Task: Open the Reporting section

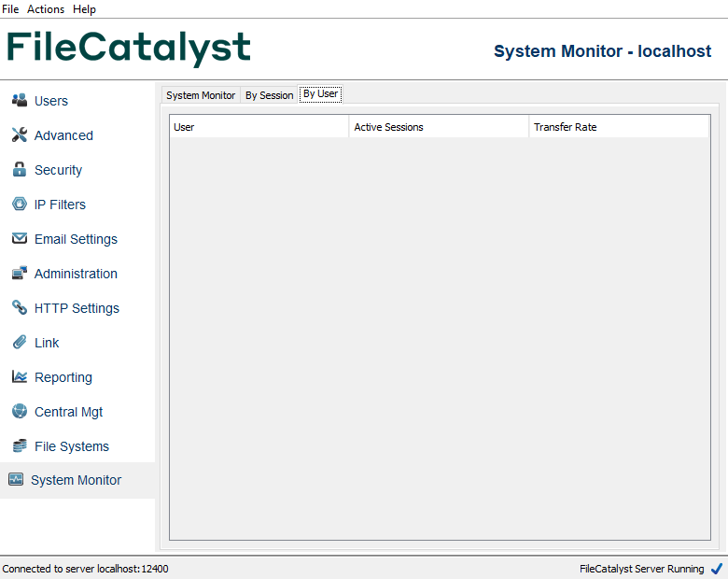Action: pos(63,377)
